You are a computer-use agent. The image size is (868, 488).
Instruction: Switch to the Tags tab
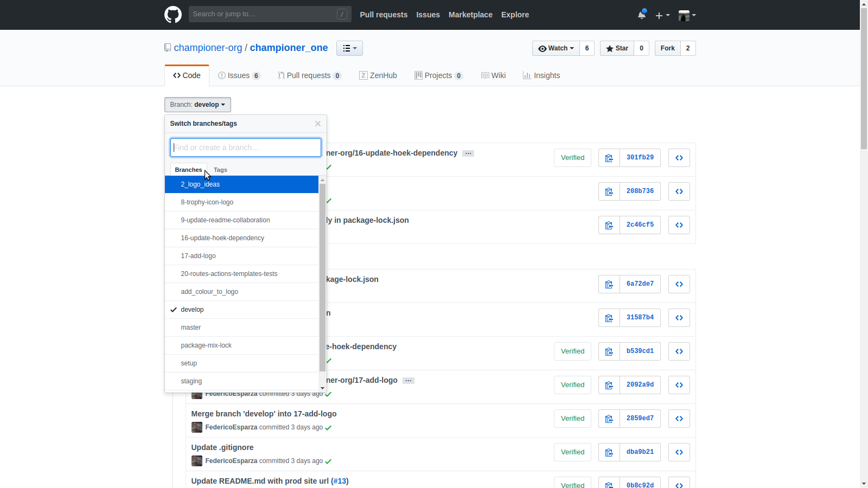tap(220, 170)
